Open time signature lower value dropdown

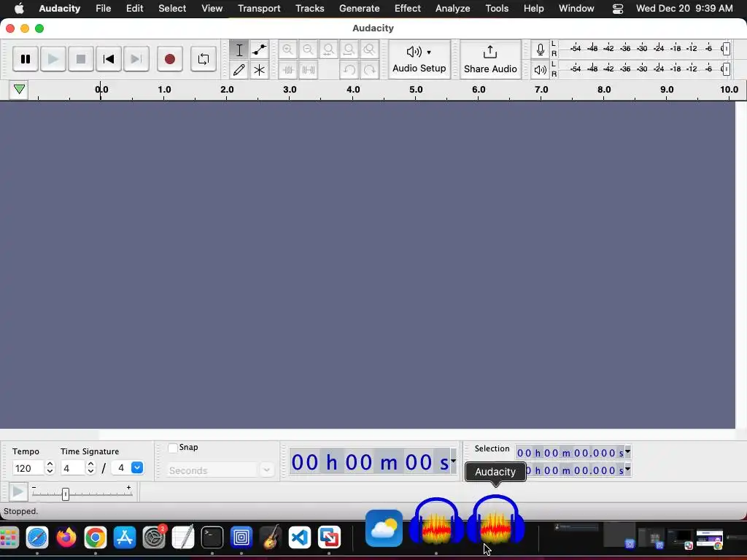[137, 467]
